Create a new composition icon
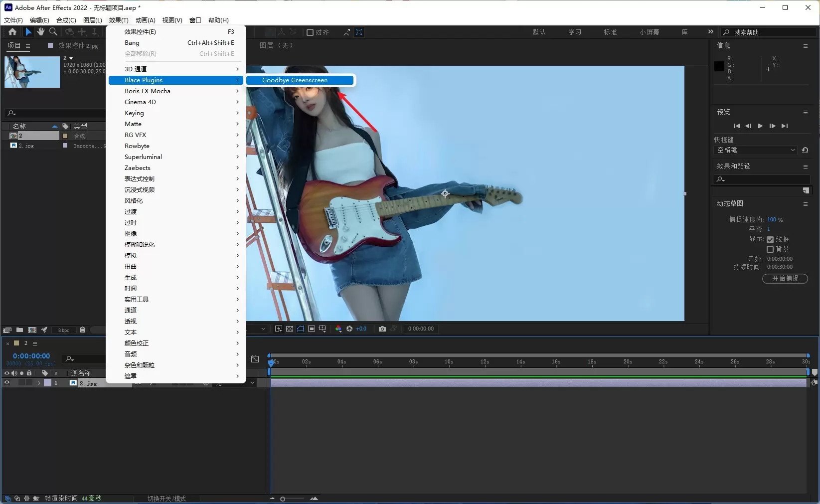Screen dimensions: 820x504 tap(32, 330)
